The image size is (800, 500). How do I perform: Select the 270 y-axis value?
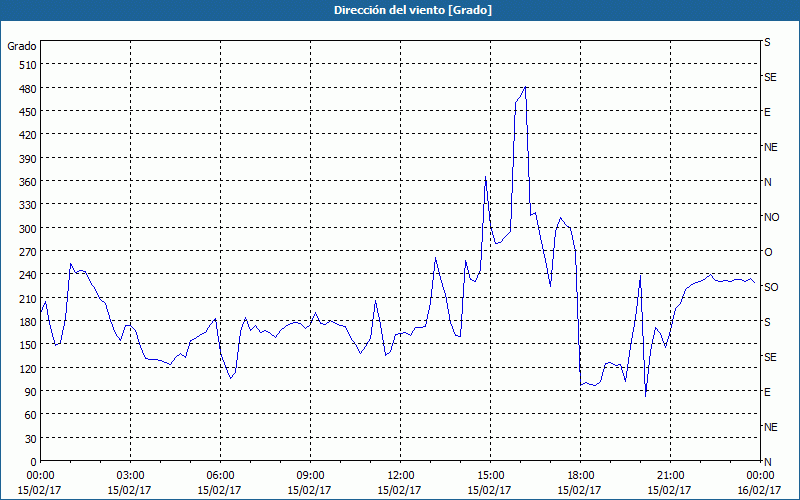(28, 252)
